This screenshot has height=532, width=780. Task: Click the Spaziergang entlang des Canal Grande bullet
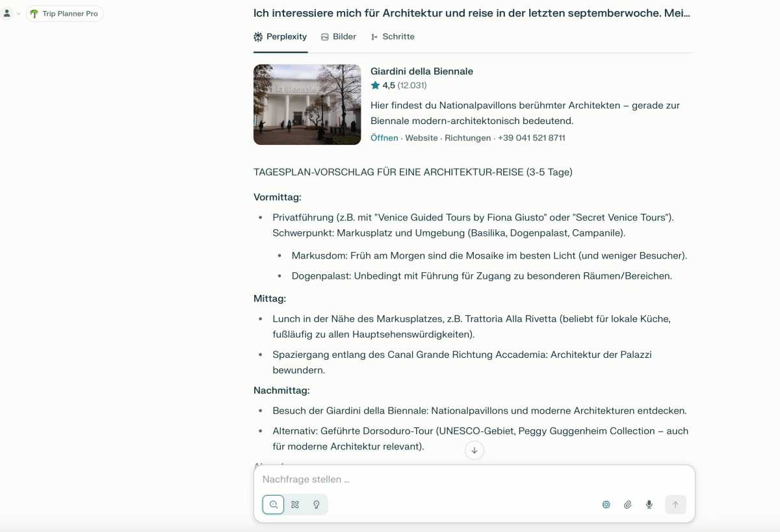click(x=462, y=362)
